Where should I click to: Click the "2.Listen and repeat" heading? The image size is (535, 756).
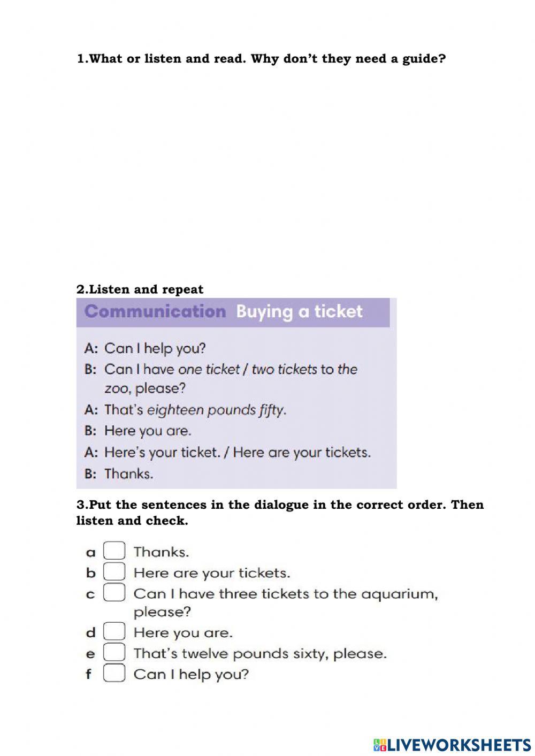(x=140, y=289)
